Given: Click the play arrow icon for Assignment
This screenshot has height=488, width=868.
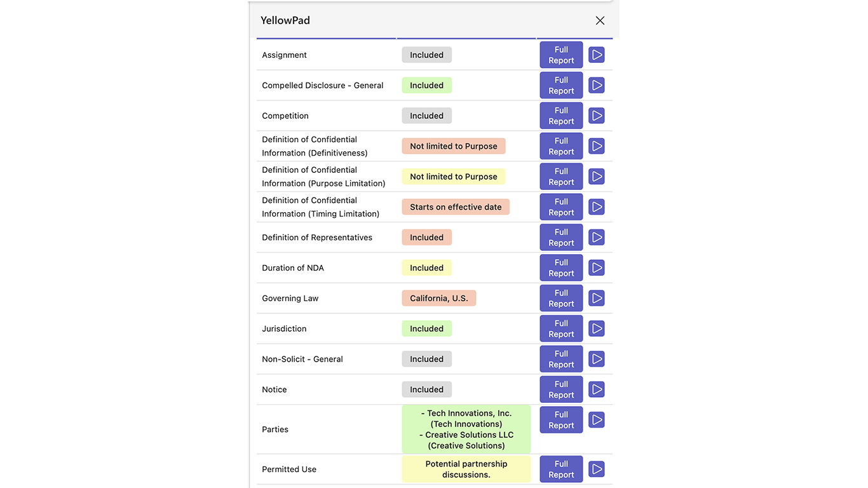Looking at the screenshot, I should click(596, 55).
